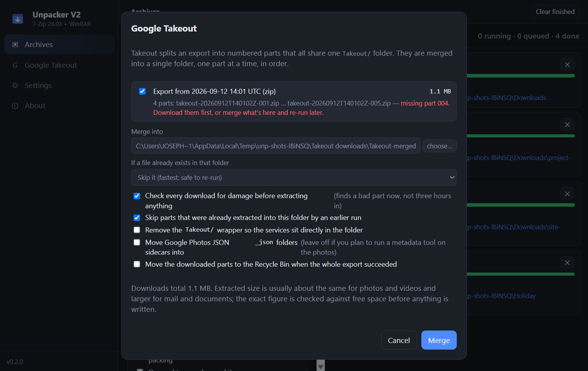Click the '7-Zip 26.03 + WinRAR' subtitle

tap(62, 24)
